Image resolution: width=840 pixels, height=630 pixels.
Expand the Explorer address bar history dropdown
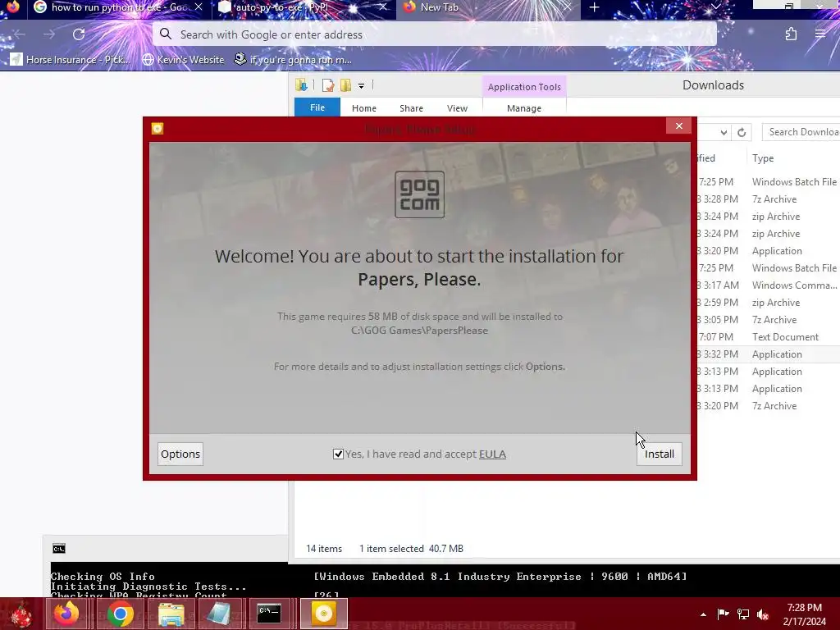click(724, 132)
